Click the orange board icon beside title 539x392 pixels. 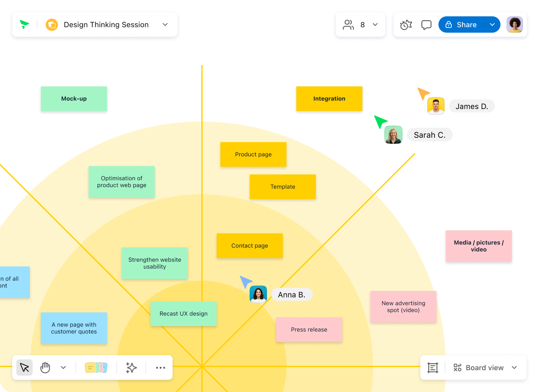pos(52,25)
